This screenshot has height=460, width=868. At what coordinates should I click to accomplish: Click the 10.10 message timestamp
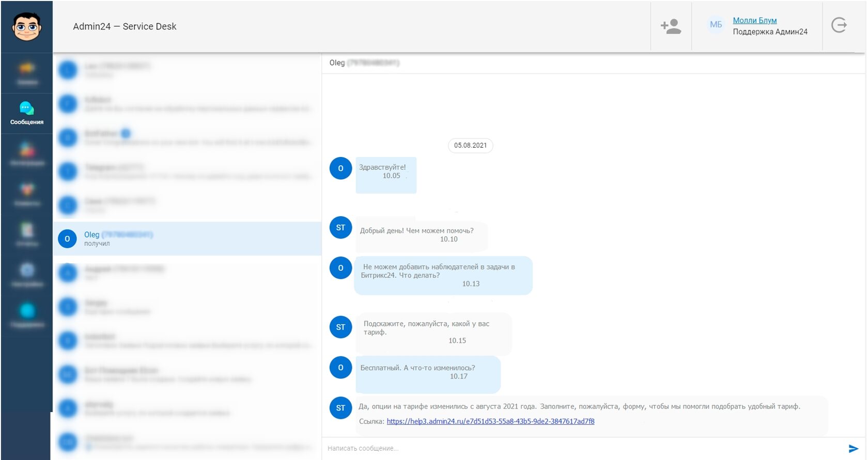click(x=448, y=240)
